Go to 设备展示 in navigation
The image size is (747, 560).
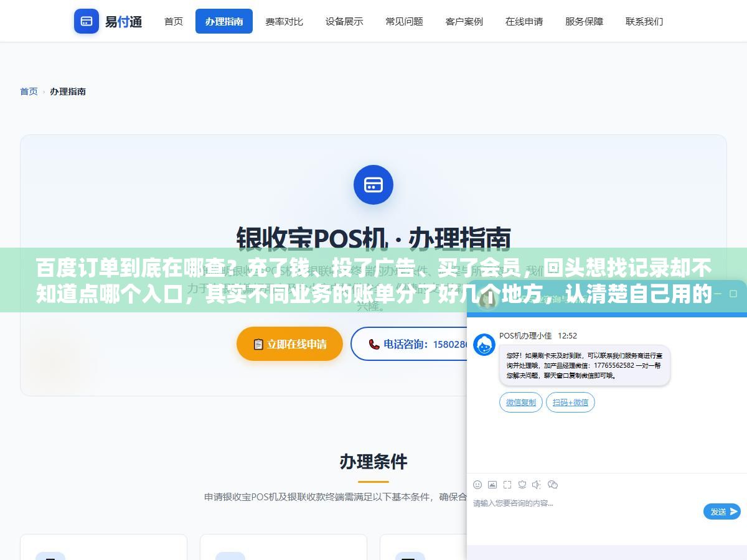pos(344,21)
